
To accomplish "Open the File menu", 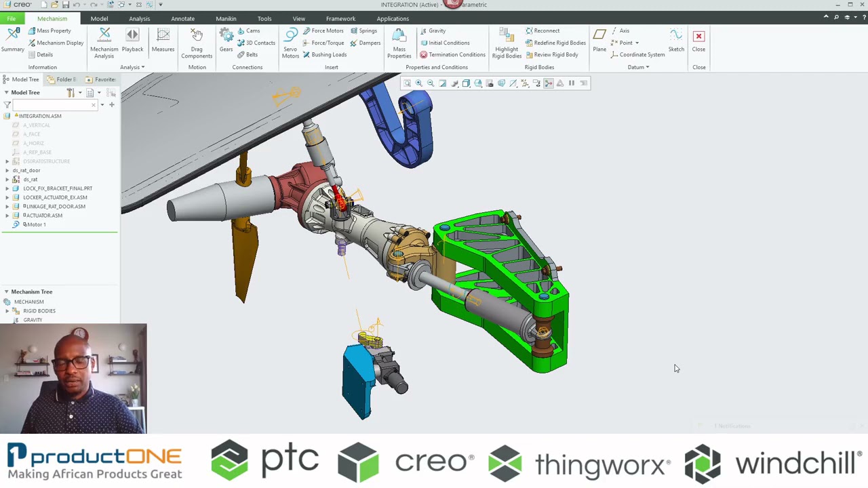I will [x=12, y=18].
